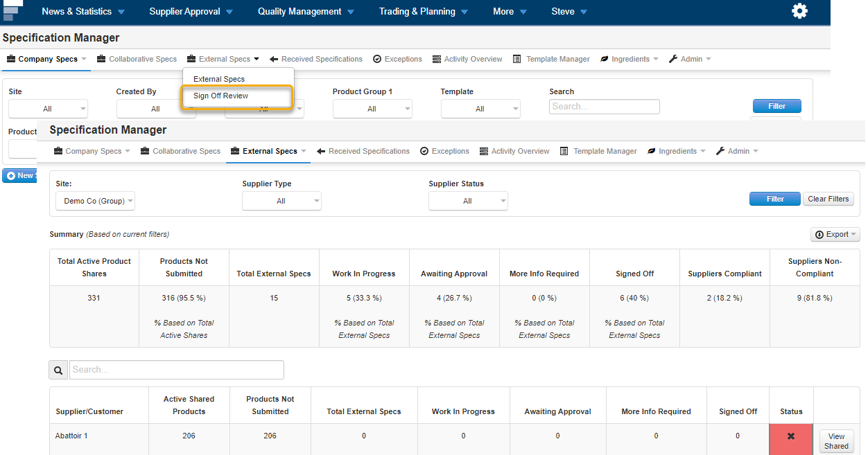Back window: click Activity Overview list icon
The height and width of the screenshot is (455, 868).
[x=437, y=59]
